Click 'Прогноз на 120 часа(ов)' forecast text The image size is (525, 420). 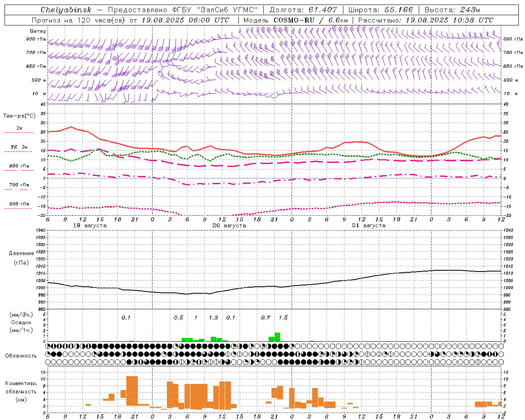(x=79, y=20)
